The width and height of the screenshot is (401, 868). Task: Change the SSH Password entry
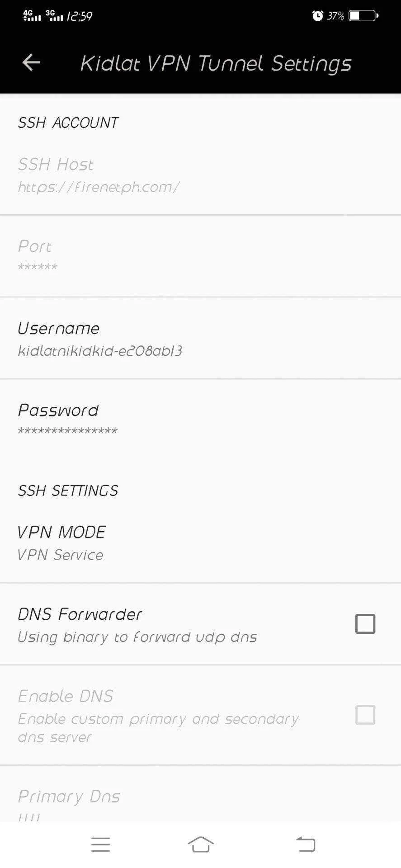200,420
